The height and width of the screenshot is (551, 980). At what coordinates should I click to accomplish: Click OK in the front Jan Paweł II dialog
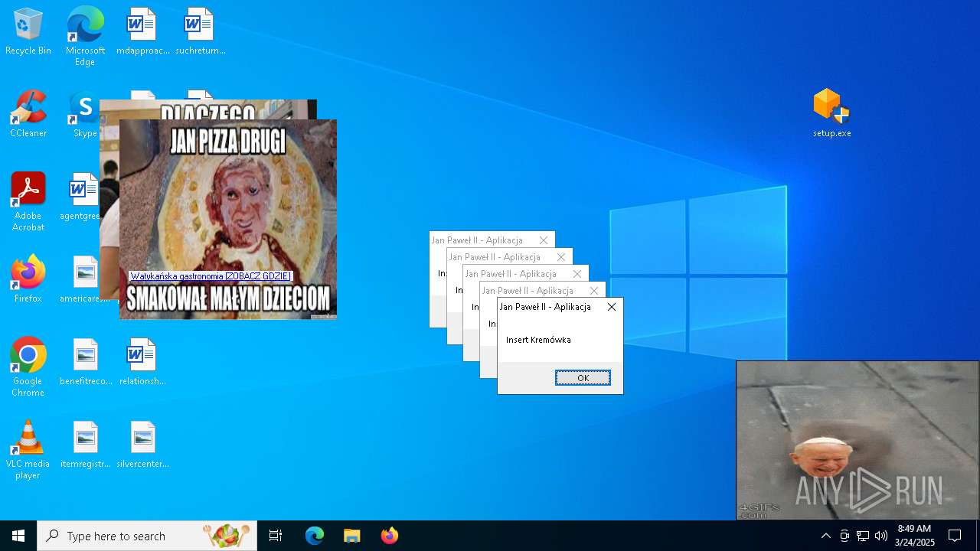[583, 378]
